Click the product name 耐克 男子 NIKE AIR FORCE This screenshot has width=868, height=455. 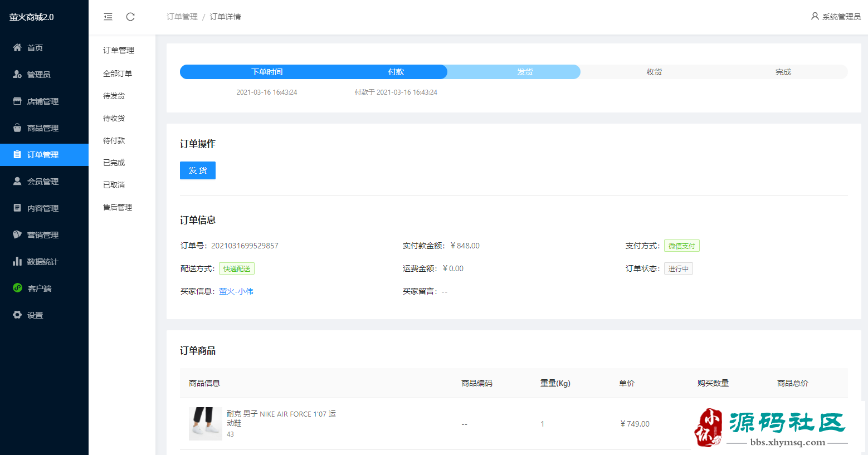281,418
